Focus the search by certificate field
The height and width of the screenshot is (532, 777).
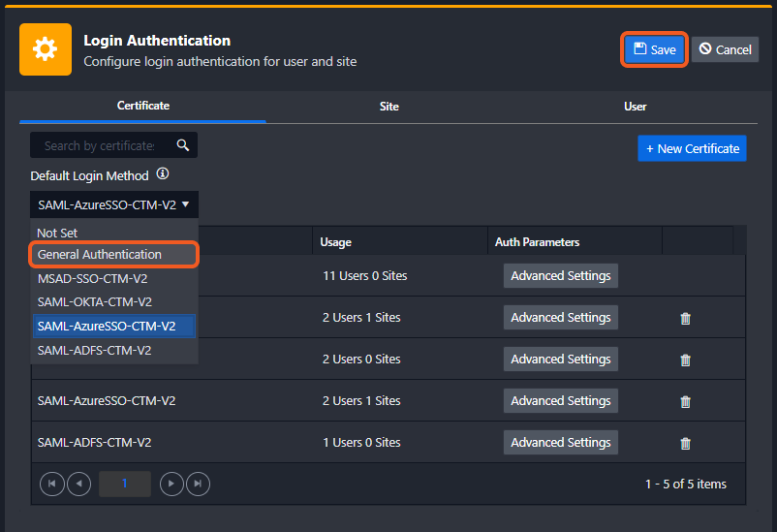click(100, 145)
